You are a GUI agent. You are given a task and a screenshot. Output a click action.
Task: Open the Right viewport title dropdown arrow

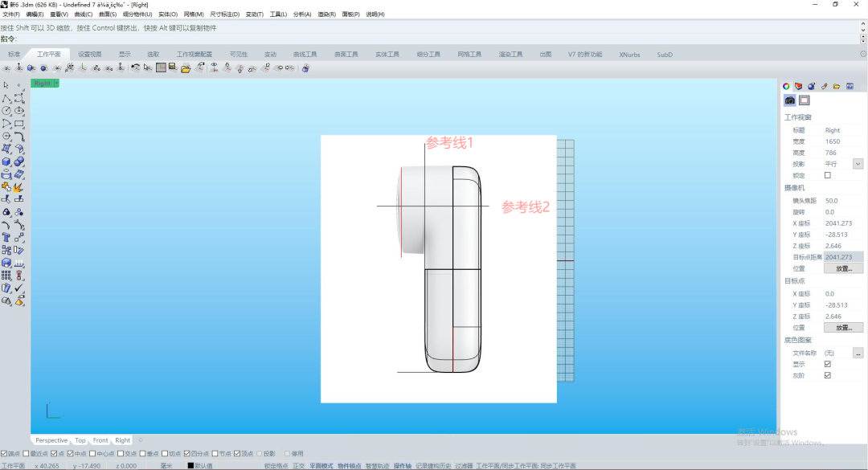coord(55,83)
